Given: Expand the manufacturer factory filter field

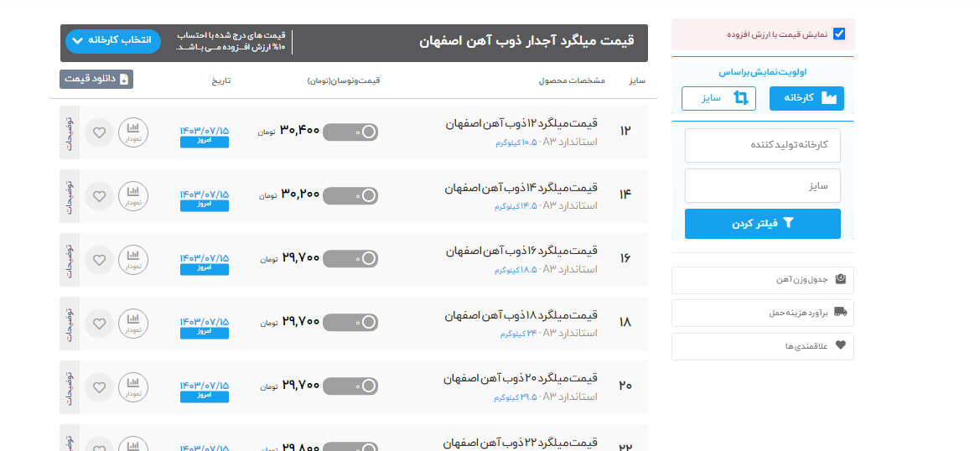Looking at the screenshot, I should point(762,145).
